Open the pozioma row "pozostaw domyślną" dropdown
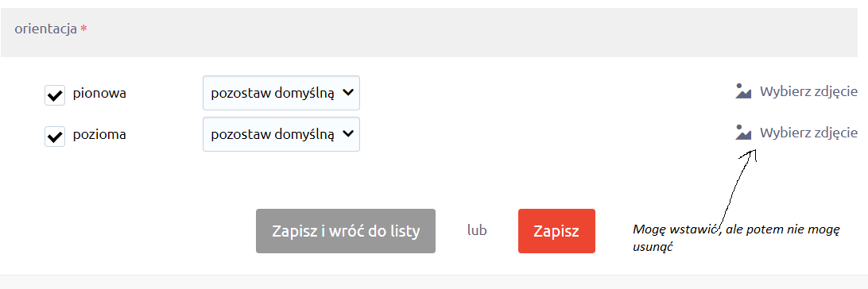This screenshot has width=868, height=289. [281, 133]
